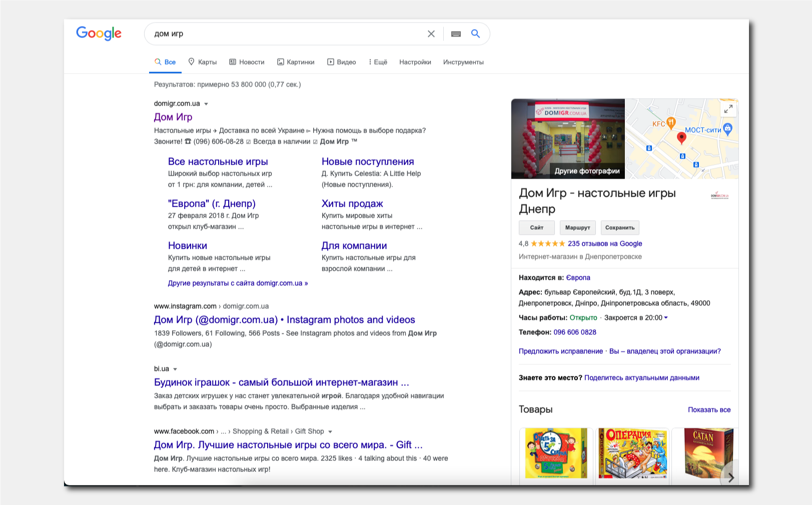
Task: Click the Європа location link
Action: coord(578,278)
